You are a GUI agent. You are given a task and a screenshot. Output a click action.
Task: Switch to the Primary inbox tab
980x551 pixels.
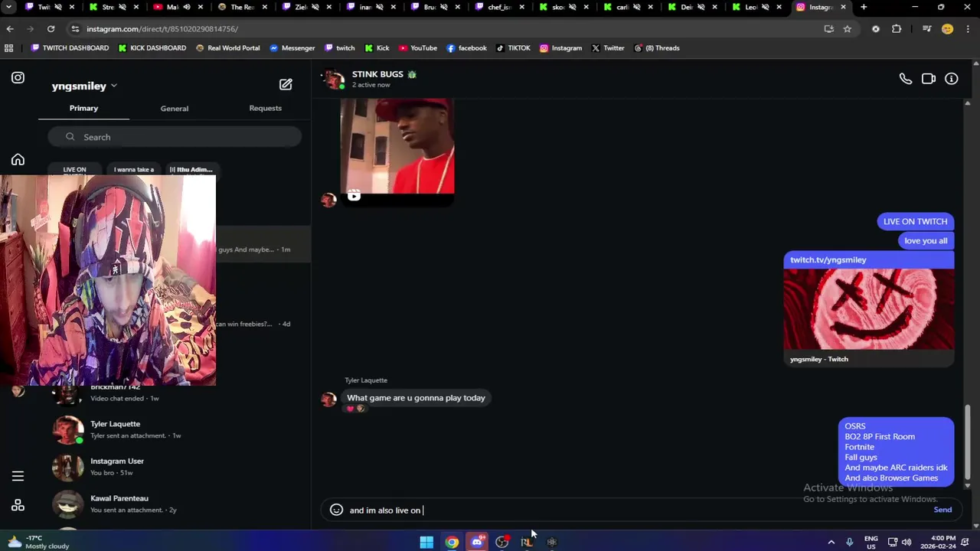point(83,108)
